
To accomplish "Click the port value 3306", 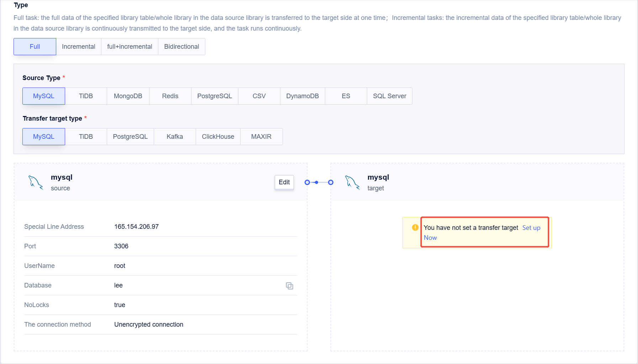I will [121, 246].
